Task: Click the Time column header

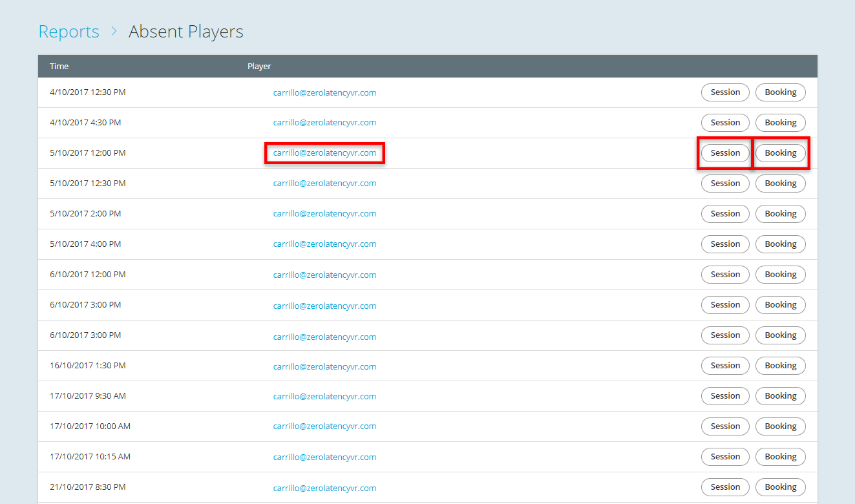Action: 59,66
